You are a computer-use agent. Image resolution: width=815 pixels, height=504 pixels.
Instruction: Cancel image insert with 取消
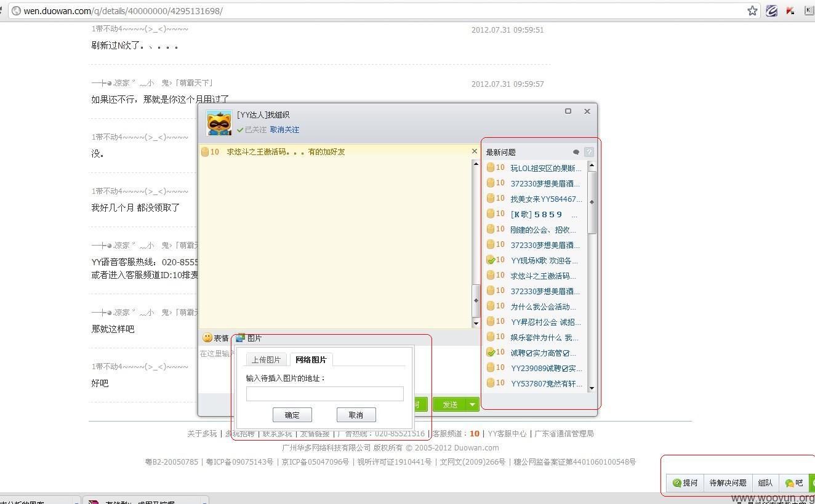tap(356, 415)
